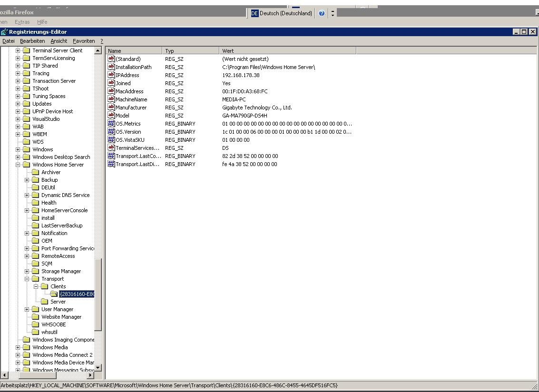Click value 192.168.178.38
This screenshot has height=392, width=539.
point(241,75)
